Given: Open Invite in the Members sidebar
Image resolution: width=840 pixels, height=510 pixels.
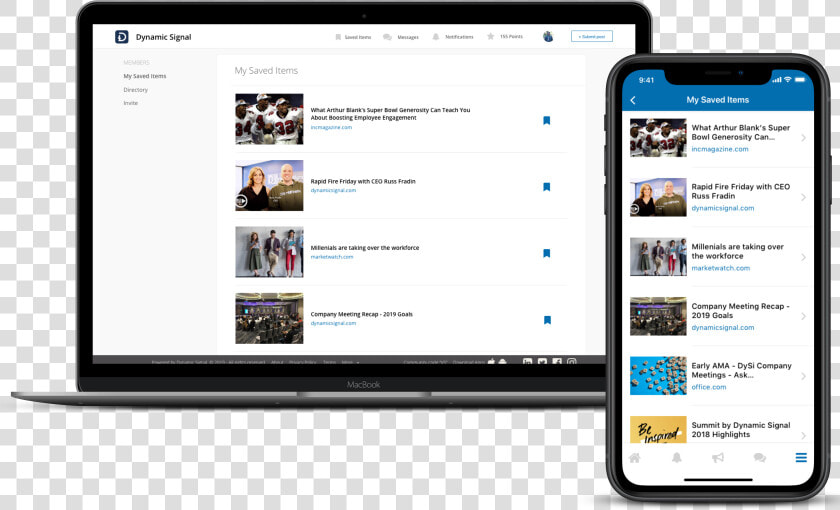Looking at the screenshot, I should pos(131,103).
